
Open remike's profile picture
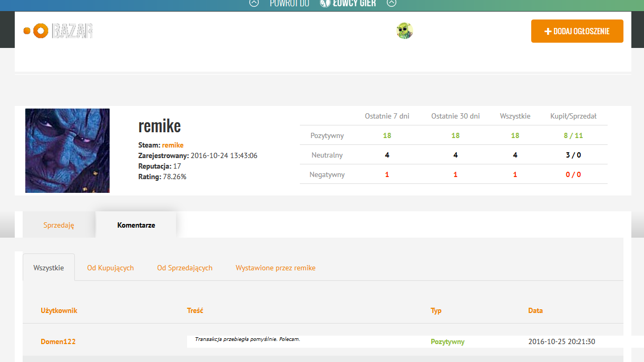(67, 151)
